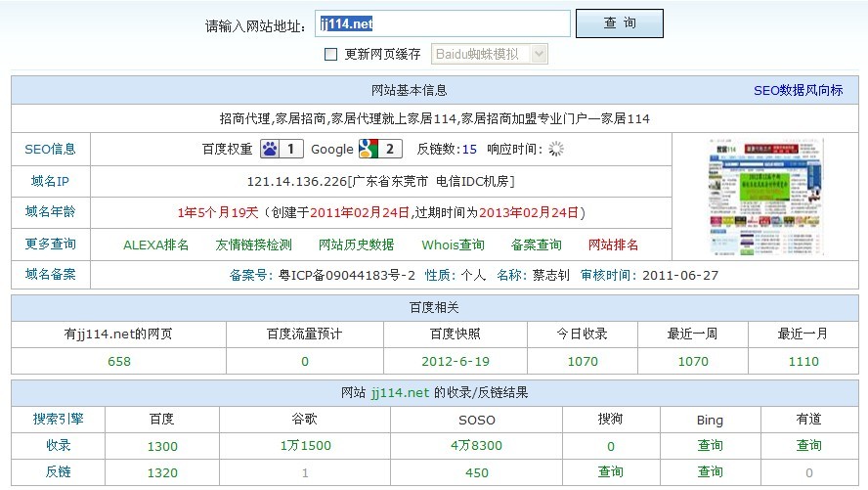868x490 pixels.
Task: Click the response time loading spinner
Action: (x=556, y=149)
